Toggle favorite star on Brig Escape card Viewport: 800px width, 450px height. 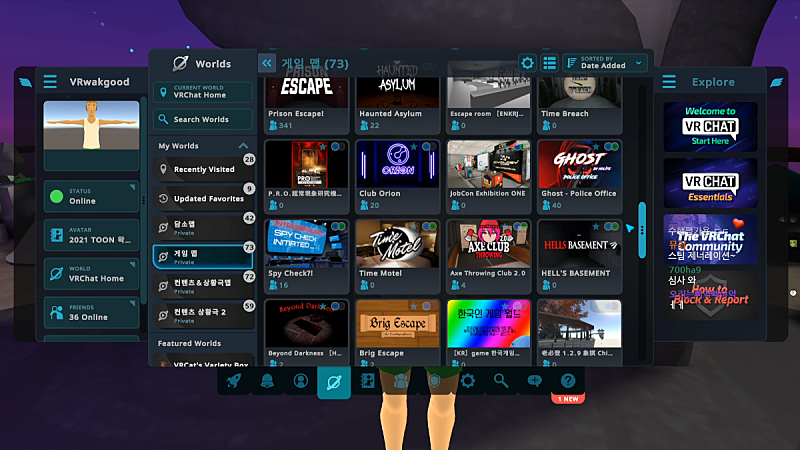(x=414, y=306)
